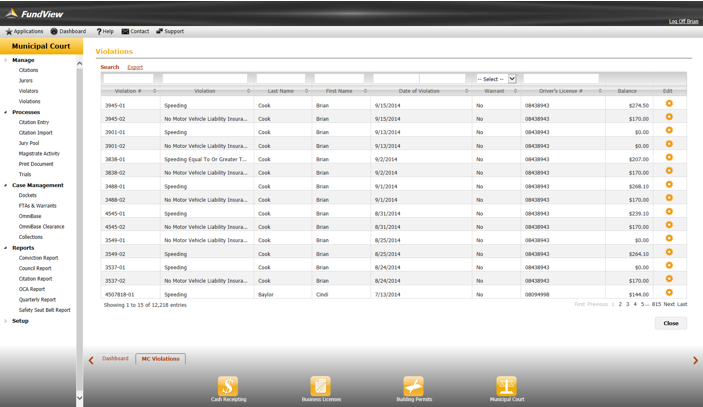This screenshot has width=703, height=407.
Task: Switch to the MC Violations tab
Action: point(161,359)
